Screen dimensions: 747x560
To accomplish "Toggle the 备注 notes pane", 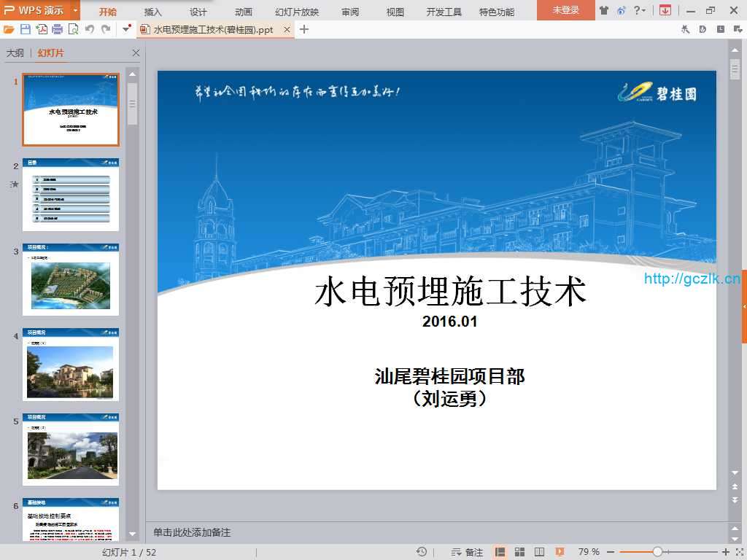I will [468, 552].
